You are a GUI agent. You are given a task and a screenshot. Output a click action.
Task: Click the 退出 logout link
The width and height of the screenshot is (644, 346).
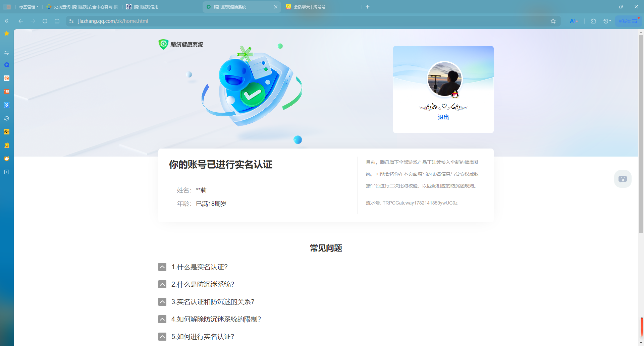pyautogui.click(x=443, y=117)
